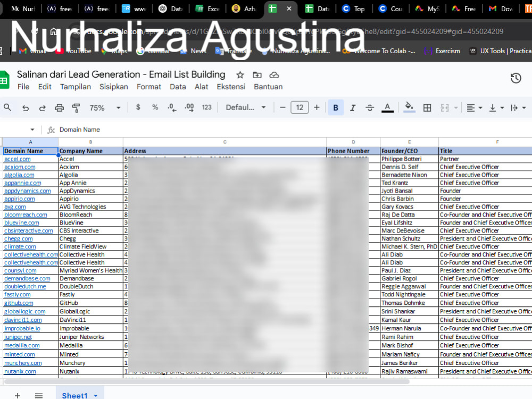
Task: Open the Data menu
Action: tap(178, 87)
